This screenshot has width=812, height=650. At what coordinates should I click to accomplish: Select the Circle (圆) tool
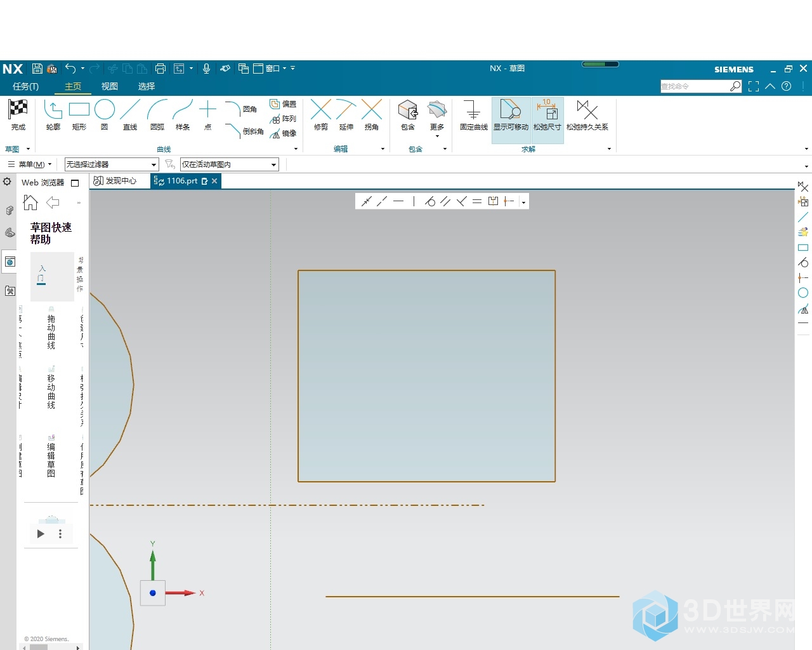coord(105,116)
